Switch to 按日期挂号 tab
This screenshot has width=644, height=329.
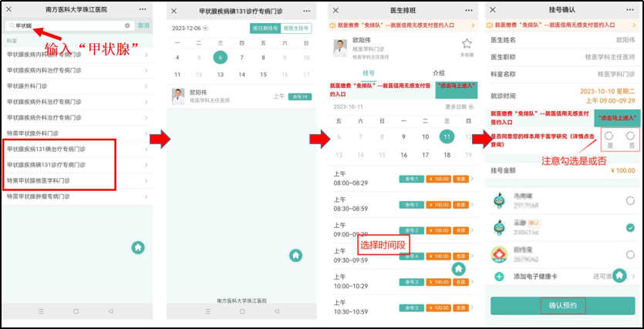click(265, 29)
